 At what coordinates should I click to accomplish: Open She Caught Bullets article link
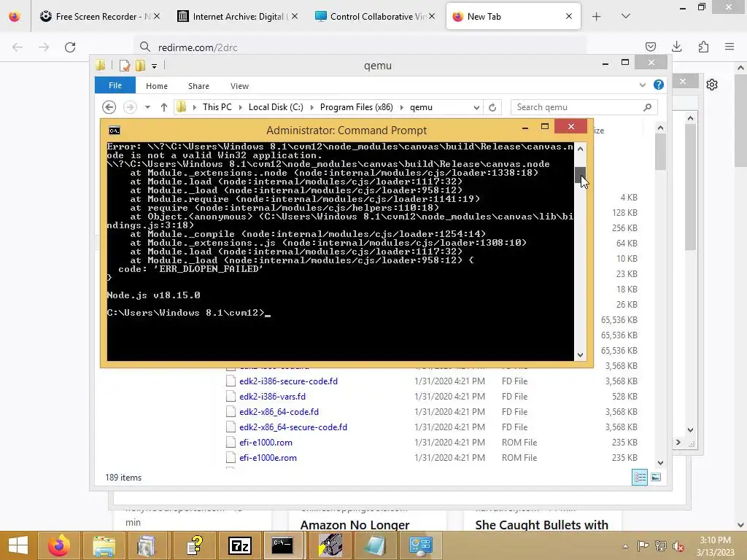(x=542, y=525)
